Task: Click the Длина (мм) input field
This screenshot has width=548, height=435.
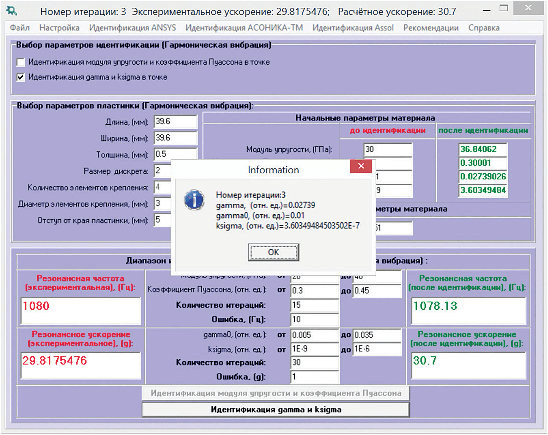Action: pos(176,122)
